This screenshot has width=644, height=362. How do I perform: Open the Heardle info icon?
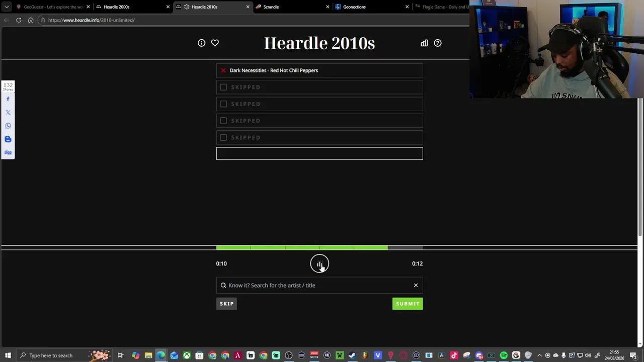pos(201,43)
